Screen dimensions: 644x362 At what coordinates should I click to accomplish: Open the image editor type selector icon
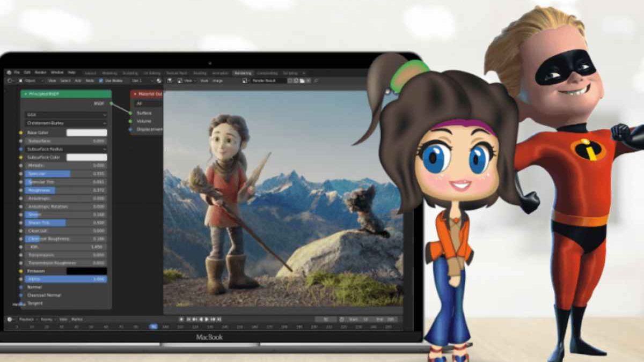click(170, 80)
